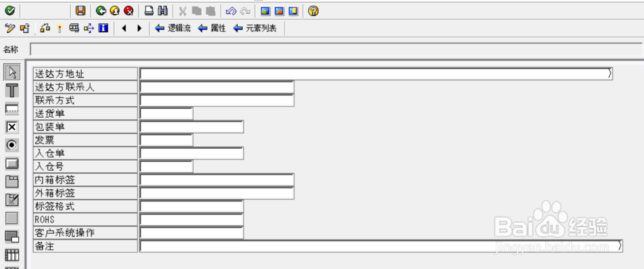The image size is (644, 269).
Task: Select the Subscreen area tool
Action: tap(12, 237)
